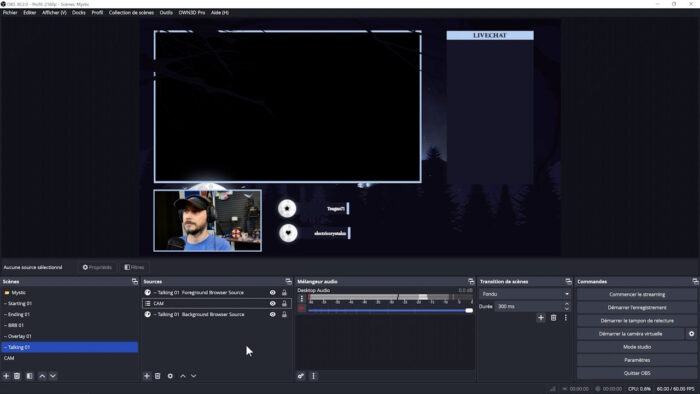The height and width of the screenshot is (394, 700).
Task: Open the Collection de scènes menu
Action: (131, 12)
